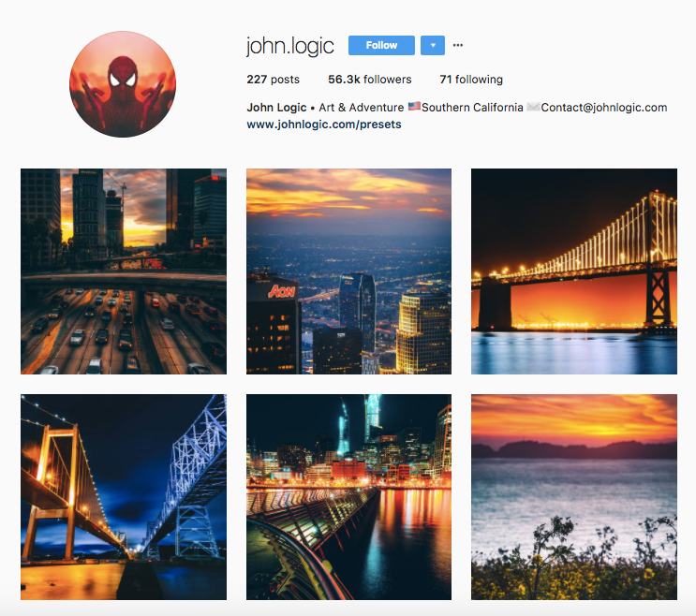Open the lit Bay Bridge night photo

tap(574, 271)
